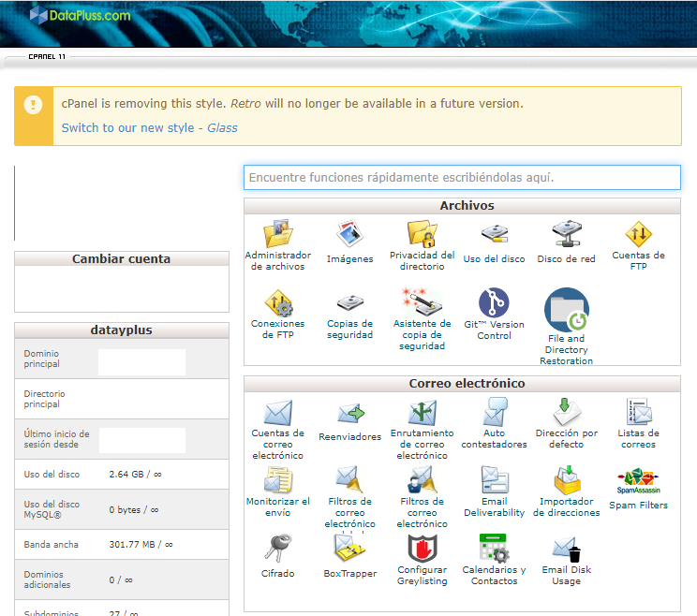The height and width of the screenshot is (616, 697).
Task: Click the Uso del disco icon
Action: [494, 233]
